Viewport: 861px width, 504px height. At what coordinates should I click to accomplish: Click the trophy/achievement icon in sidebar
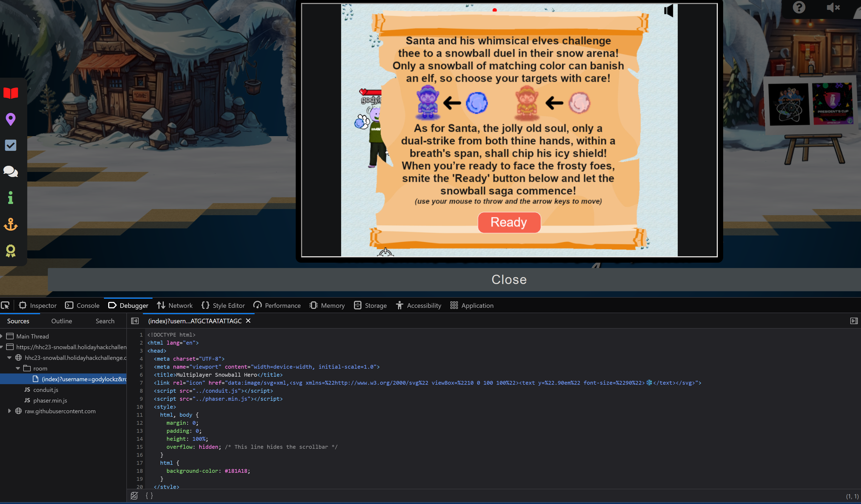(11, 251)
